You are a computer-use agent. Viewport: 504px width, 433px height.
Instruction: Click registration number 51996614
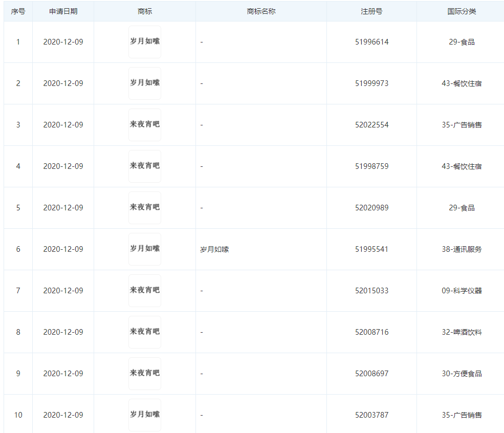point(371,42)
